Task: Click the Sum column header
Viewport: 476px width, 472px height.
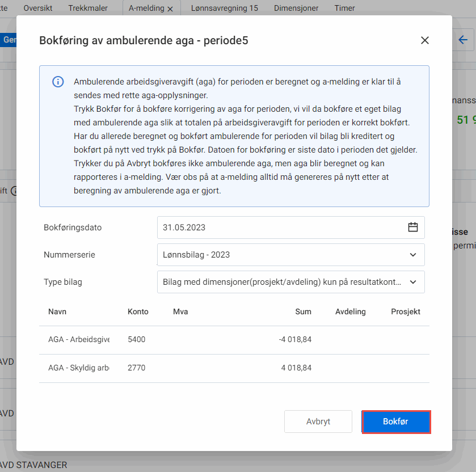Action: click(x=303, y=311)
